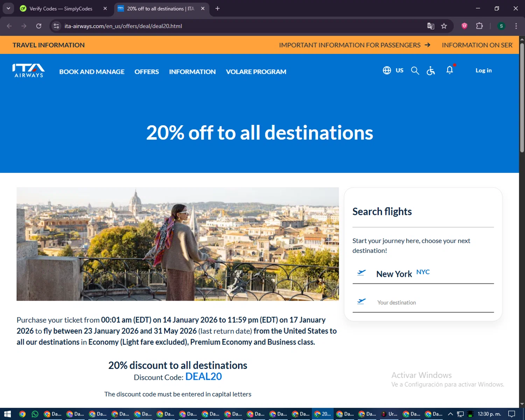Open the 'Ur...' taskbar application
The image size is (525, 420).
(389, 414)
